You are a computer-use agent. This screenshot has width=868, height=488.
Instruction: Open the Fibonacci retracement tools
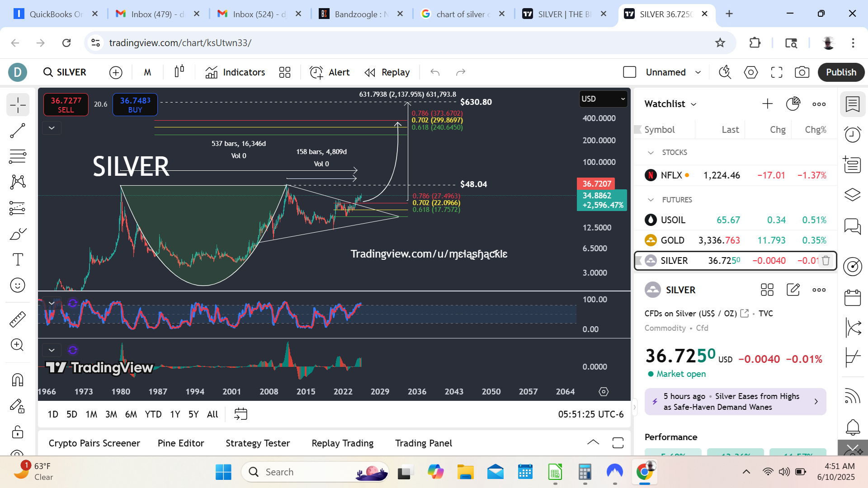18,156
